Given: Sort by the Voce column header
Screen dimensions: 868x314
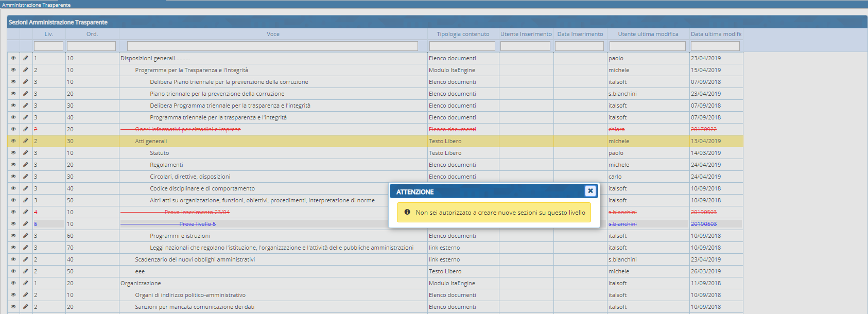Looking at the screenshot, I should pos(273,34).
